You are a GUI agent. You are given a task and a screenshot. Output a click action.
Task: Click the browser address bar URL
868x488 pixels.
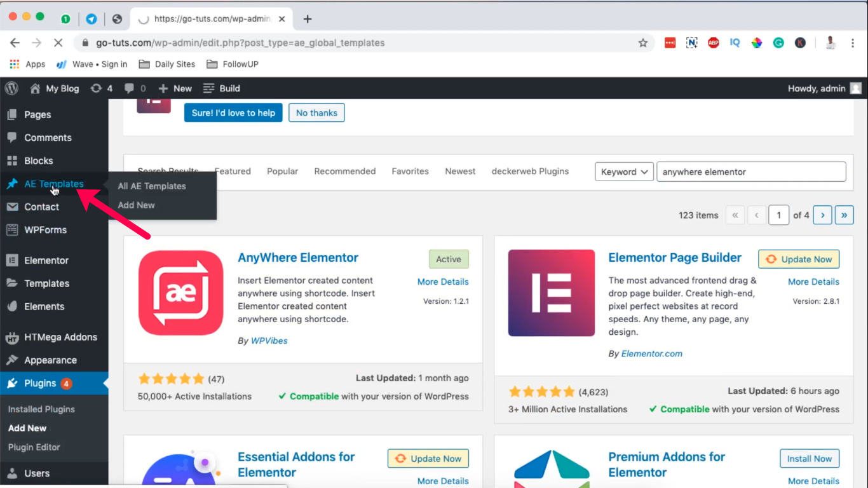click(240, 43)
